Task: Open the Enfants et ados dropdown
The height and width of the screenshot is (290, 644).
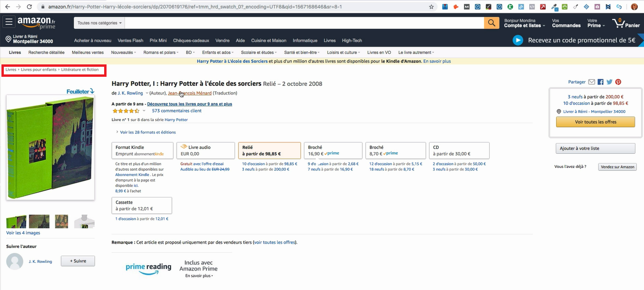Action: 218,52
